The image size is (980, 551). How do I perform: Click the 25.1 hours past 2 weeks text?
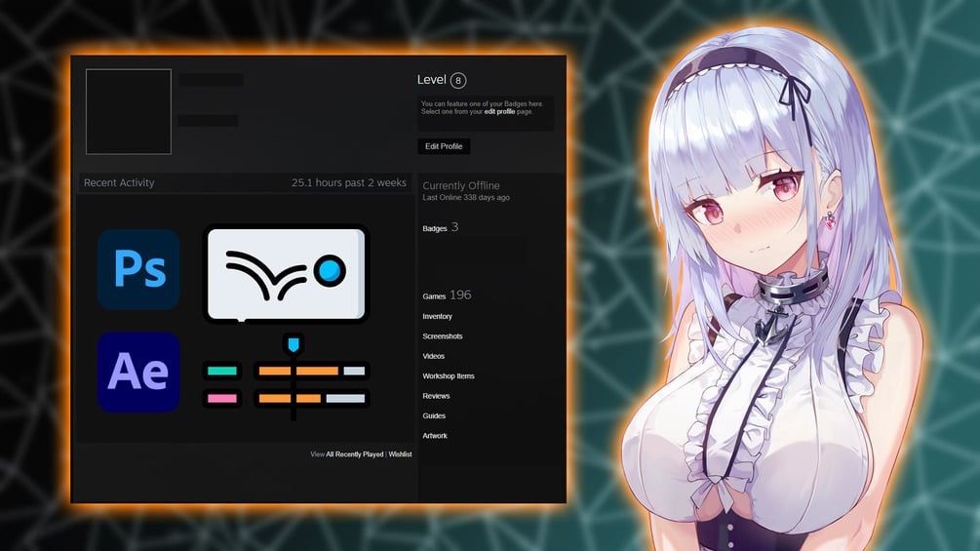pyautogui.click(x=349, y=182)
